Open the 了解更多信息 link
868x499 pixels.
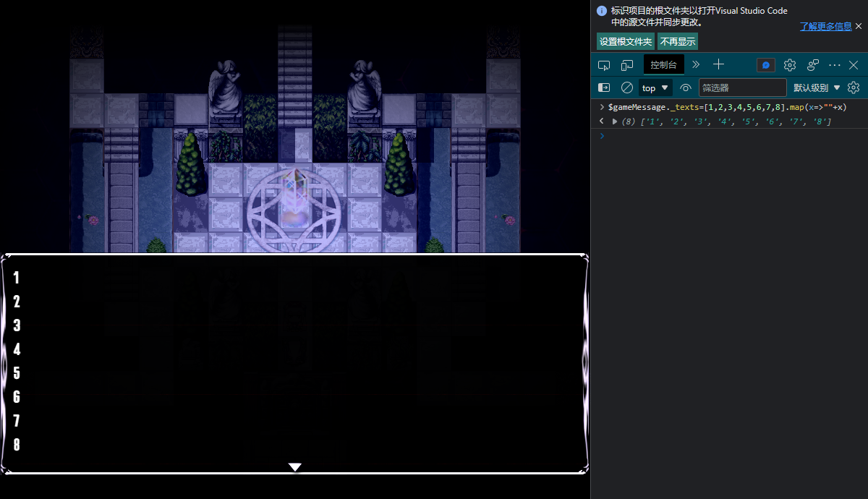click(825, 27)
